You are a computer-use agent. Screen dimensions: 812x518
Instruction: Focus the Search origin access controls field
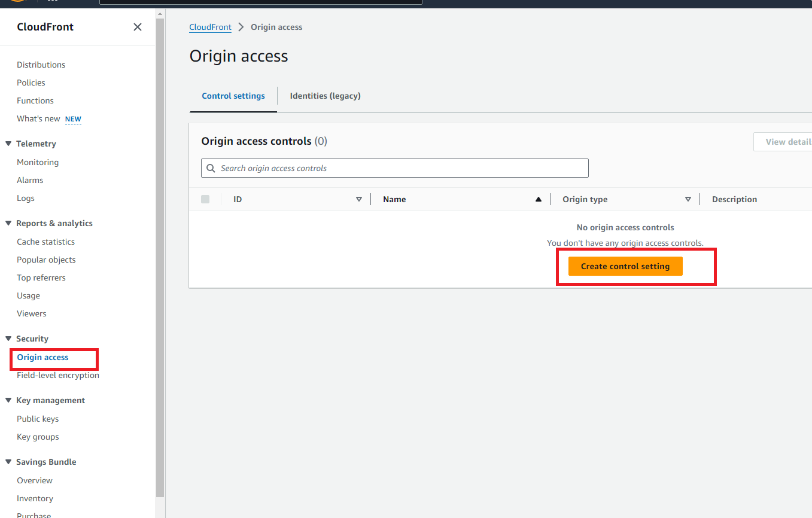[395, 168]
